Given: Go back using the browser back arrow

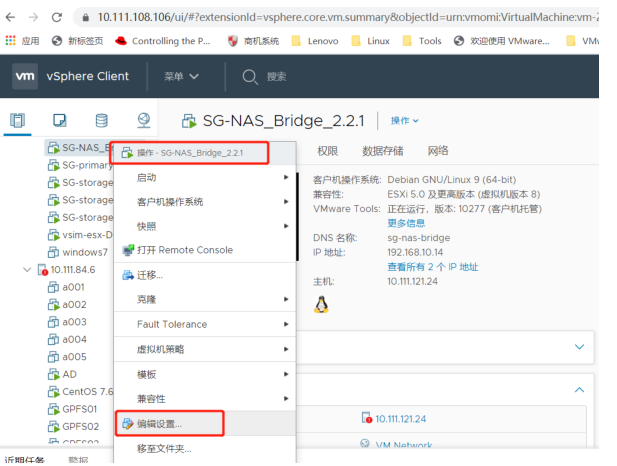Looking at the screenshot, I should click(x=10, y=17).
